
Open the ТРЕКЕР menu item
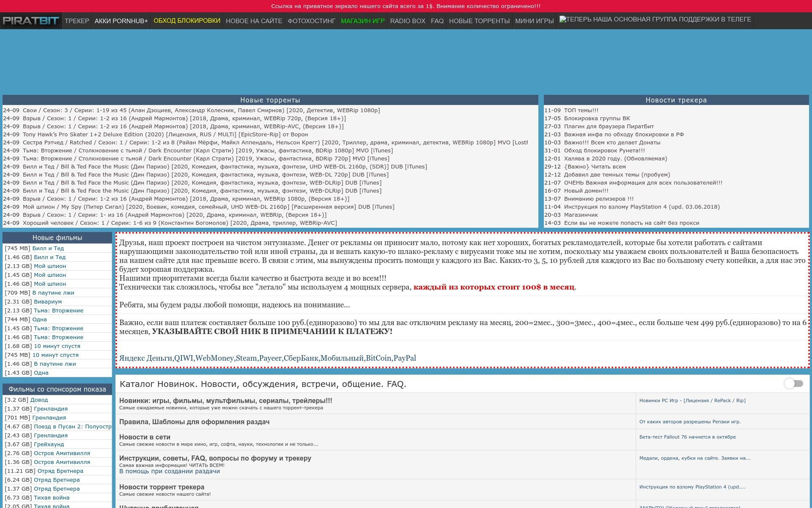pyautogui.click(x=77, y=21)
